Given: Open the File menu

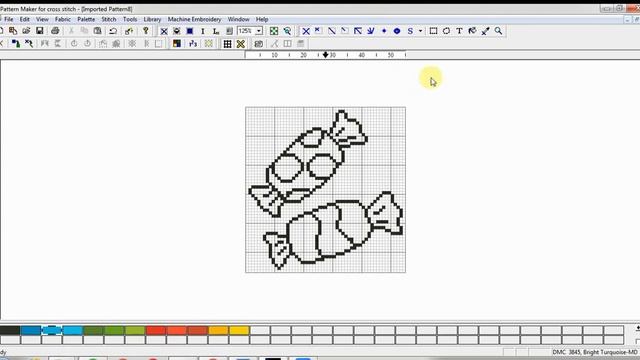Looking at the screenshot, I should [9, 19].
